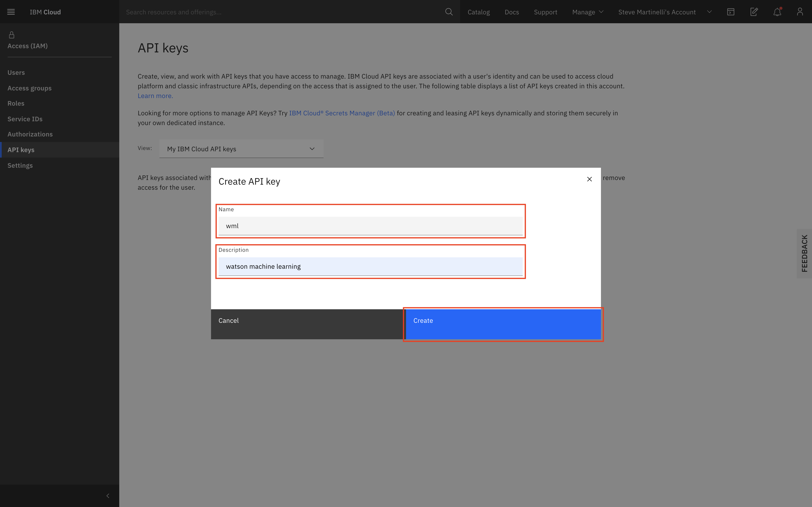Open IBM Cloud Secrets Manager (Beta) link
This screenshot has width=812, height=507.
(x=342, y=113)
